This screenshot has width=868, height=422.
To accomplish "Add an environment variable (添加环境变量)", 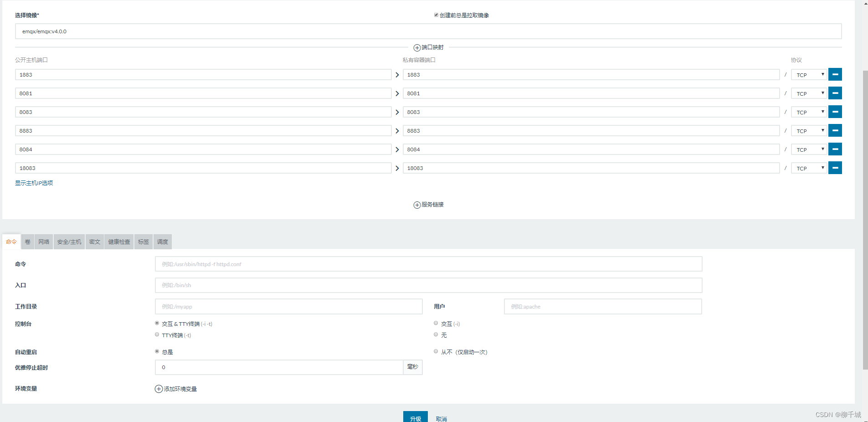I will pyautogui.click(x=176, y=389).
